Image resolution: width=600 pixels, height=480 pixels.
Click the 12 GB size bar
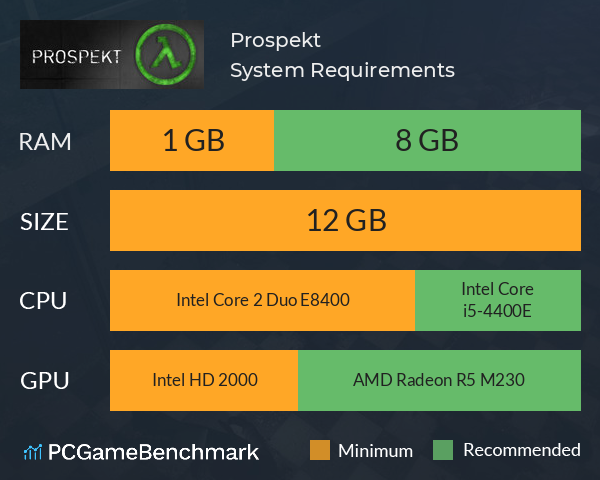[345, 220]
